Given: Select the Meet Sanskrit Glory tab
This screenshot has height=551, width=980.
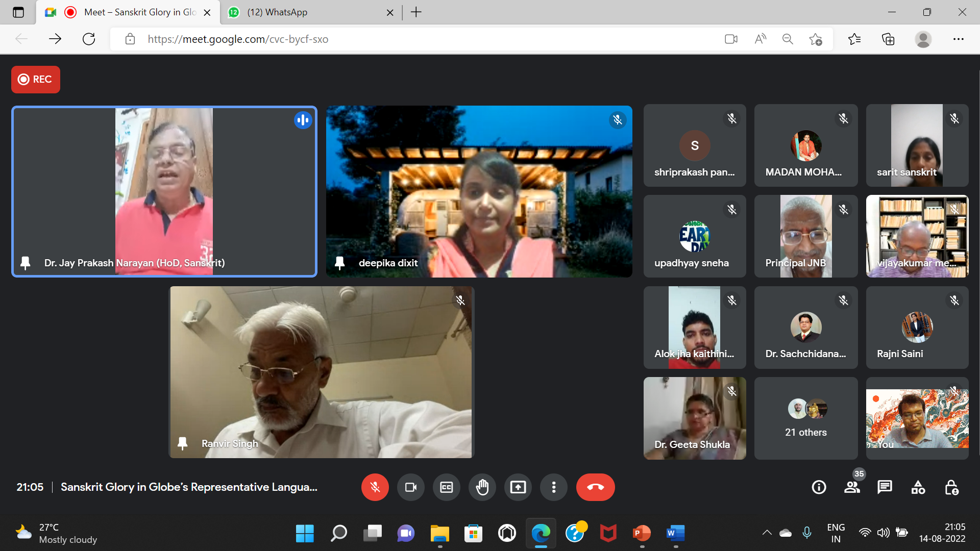Looking at the screenshot, I should (138, 12).
